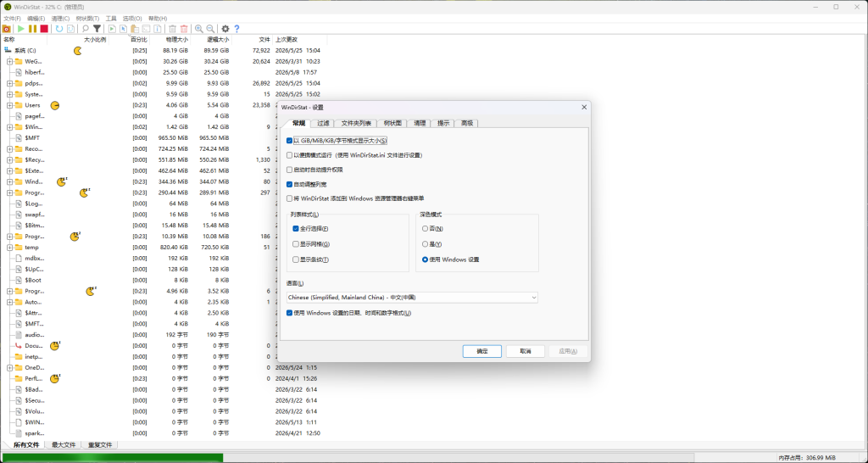
Task: Click the green scan progress bar
Action: coord(112,458)
